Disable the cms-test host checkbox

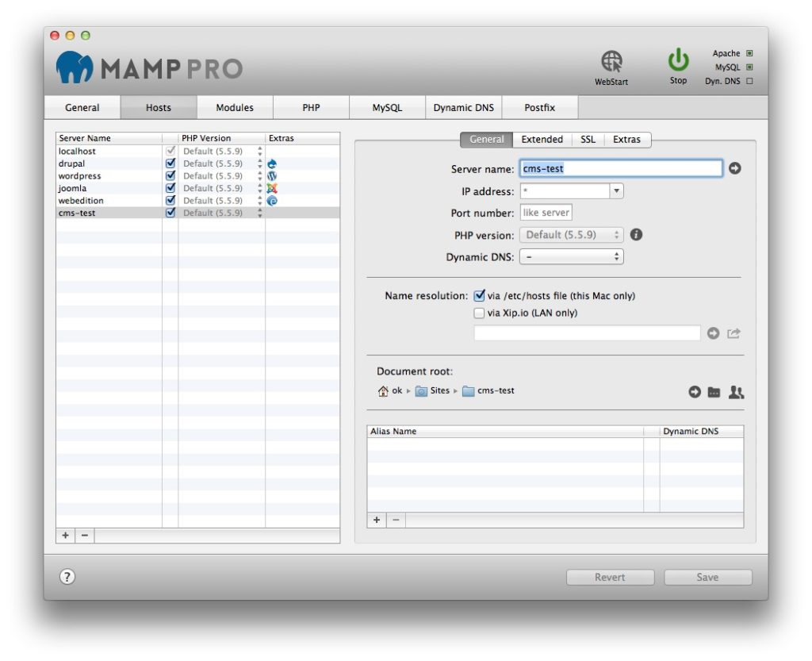click(170, 213)
